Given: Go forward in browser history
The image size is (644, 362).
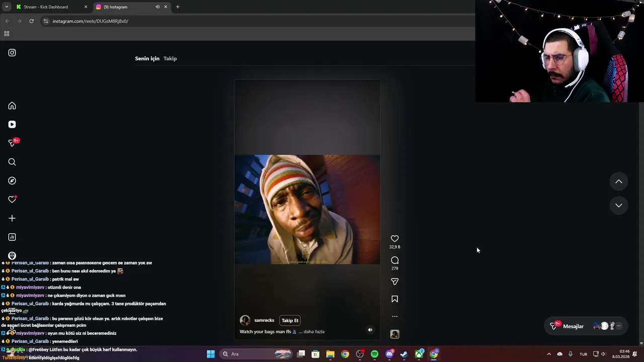Looking at the screenshot, I should click(19, 21).
